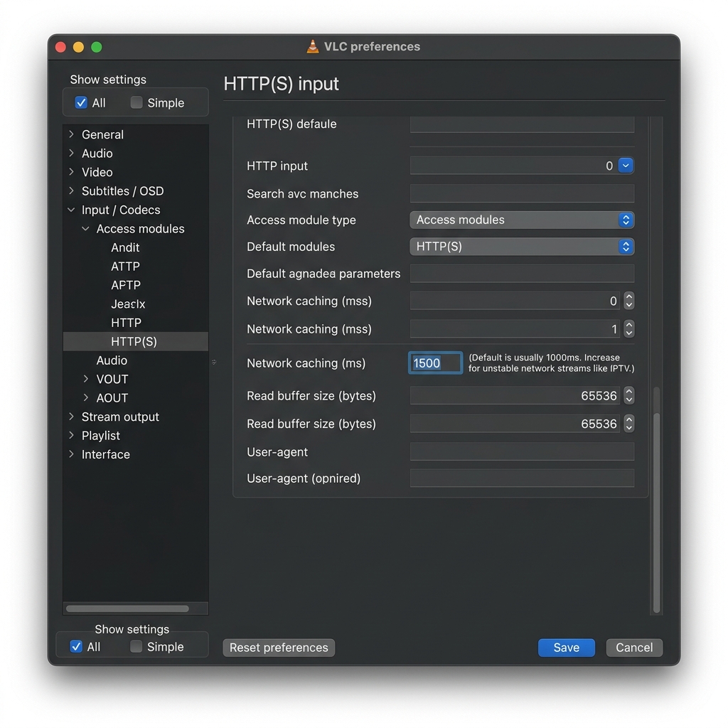The width and height of the screenshot is (728, 728).
Task: Enable the top Simple checkbox
Action: (x=136, y=102)
